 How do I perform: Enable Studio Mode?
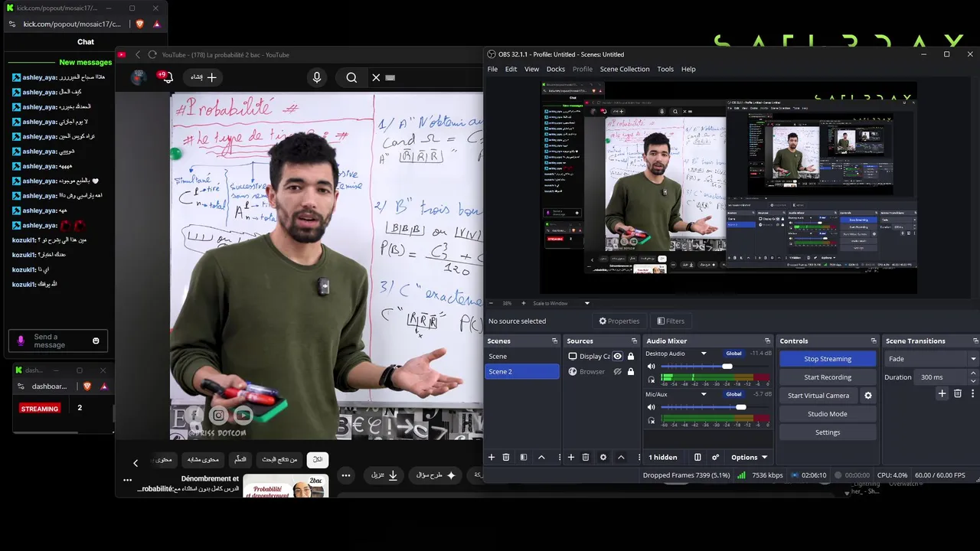click(x=828, y=414)
